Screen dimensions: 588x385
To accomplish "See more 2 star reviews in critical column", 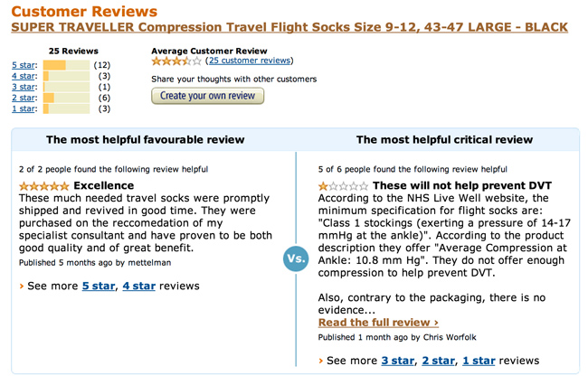I will [440, 361].
